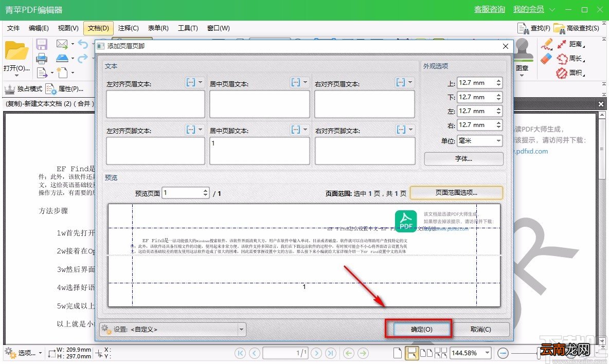The height and width of the screenshot is (364, 609).
Task: Toggle Exclusive mode (独占模式)
Action: (23, 89)
